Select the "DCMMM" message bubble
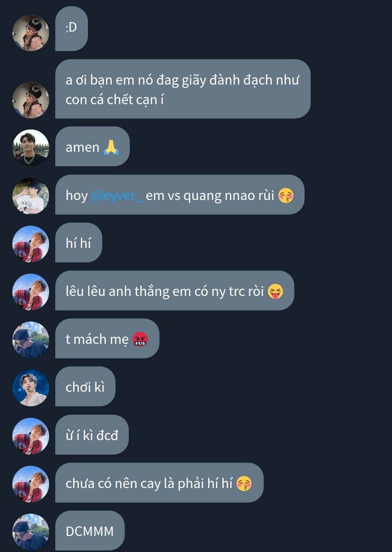Image resolution: width=392 pixels, height=552 pixels. coord(90,531)
